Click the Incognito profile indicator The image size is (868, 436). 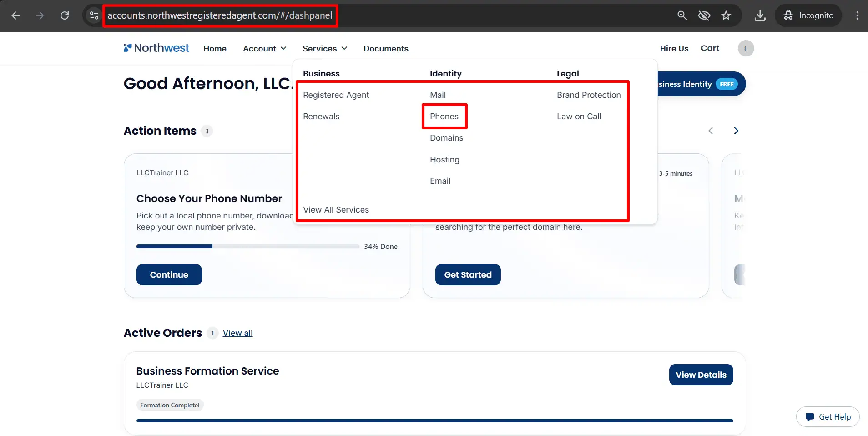(x=808, y=15)
